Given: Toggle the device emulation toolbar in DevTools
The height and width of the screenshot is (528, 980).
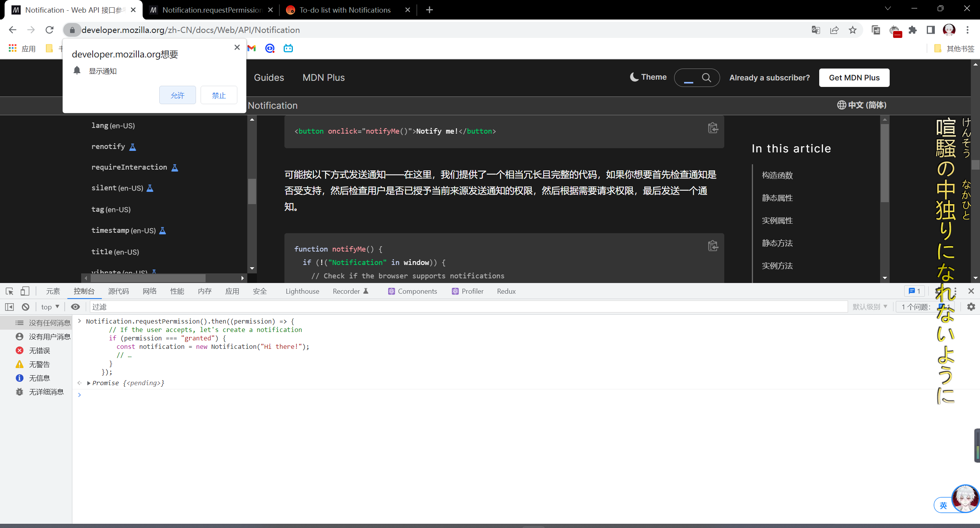Looking at the screenshot, I should tap(25, 291).
